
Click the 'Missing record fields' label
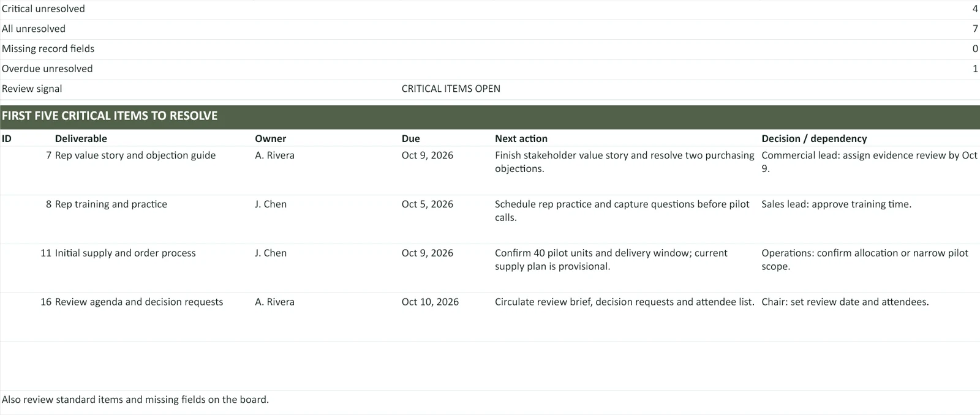click(48, 48)
